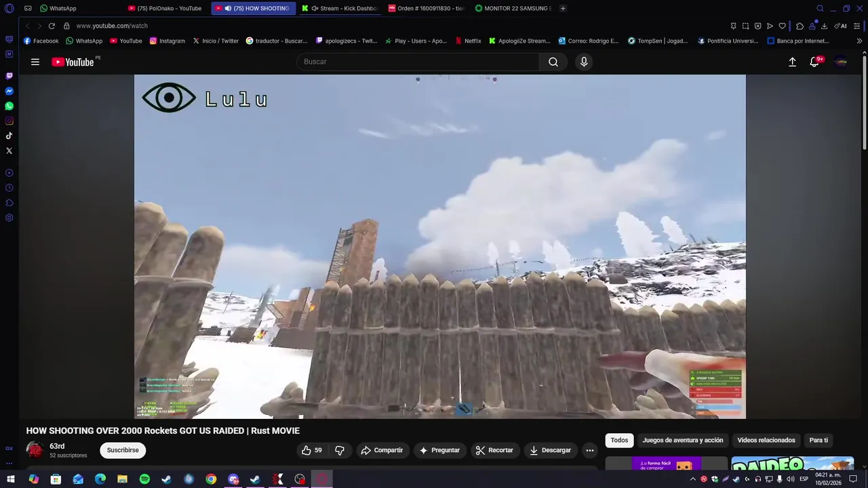The image size is (868, 488).
Task: Open TompSen | Jogad... bookmark
Action: click(658, 41)
